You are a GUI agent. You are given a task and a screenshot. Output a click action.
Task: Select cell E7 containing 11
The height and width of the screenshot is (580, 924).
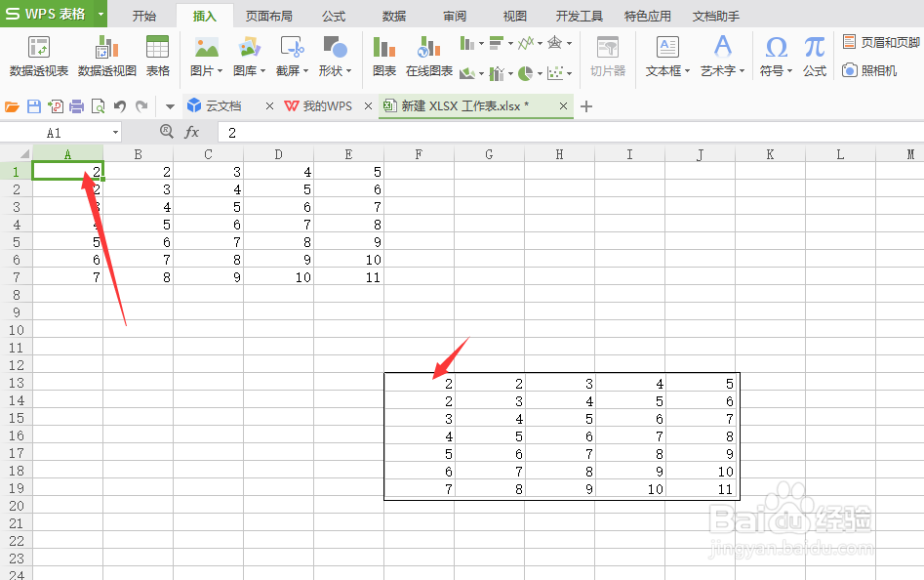coord(349,277)
